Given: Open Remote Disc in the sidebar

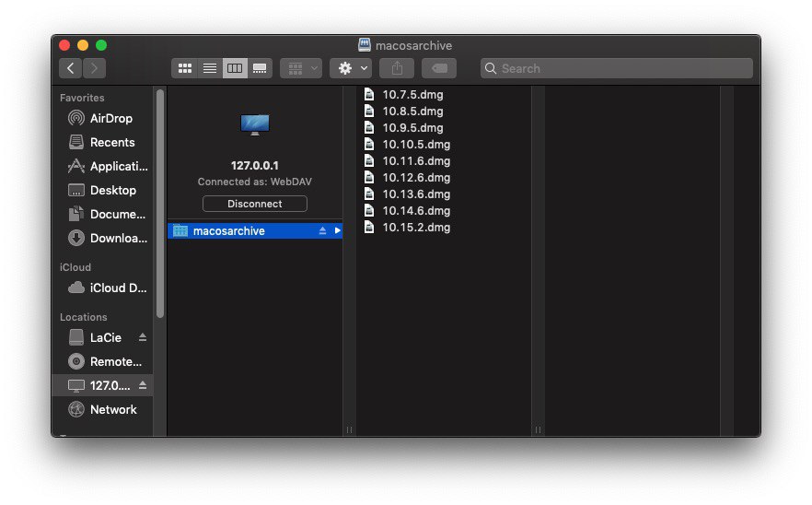Looking at the screenshot, I should click(x=102, y=361).
